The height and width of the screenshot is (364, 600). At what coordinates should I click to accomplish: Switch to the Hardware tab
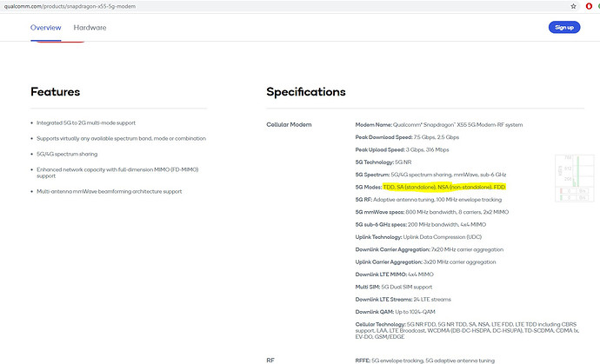click(90, 28)
